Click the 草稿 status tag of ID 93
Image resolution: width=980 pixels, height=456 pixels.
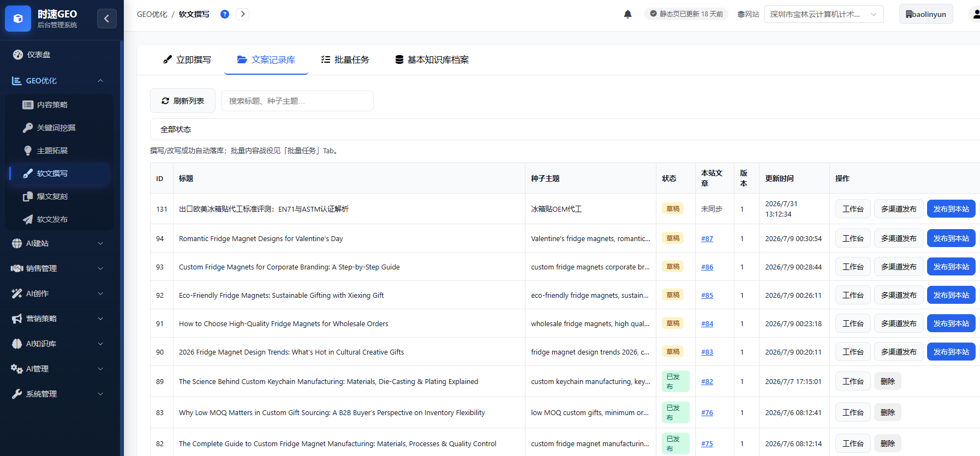[673, 267]
